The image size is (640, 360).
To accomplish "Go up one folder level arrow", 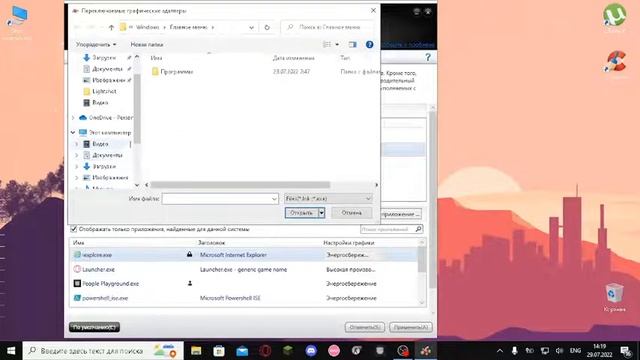I will (111, 27).
